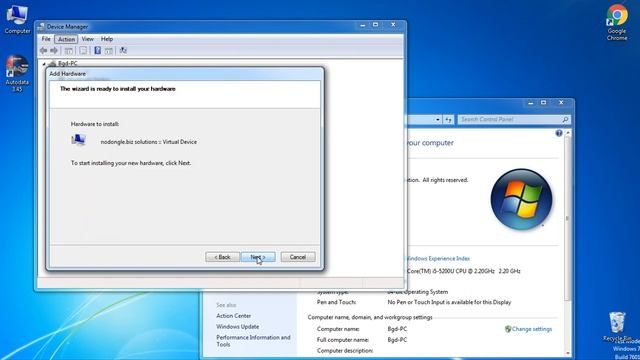The width and height of the screenshot is (640, 360).
Task: Open the View menu in Device Manager
Action: click(87, 39)
